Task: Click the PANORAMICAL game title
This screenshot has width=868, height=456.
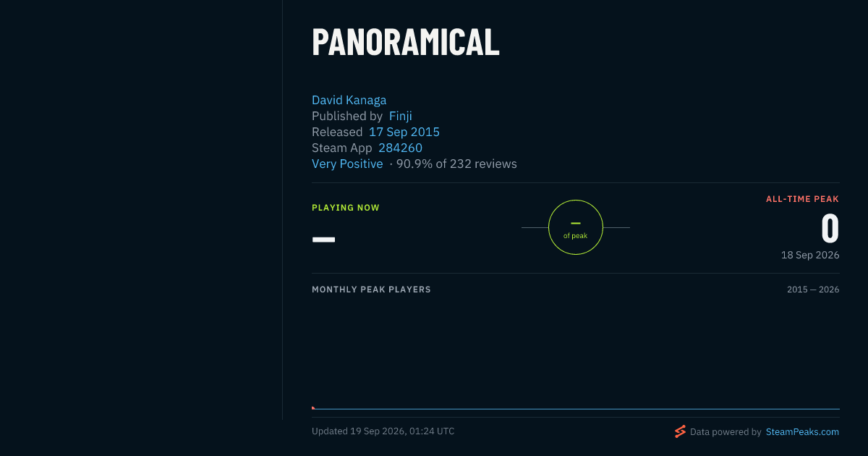Action: [406, 42]
